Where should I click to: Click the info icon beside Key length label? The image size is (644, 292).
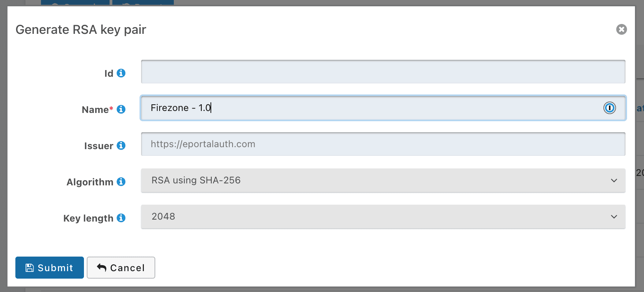[121, 218]
